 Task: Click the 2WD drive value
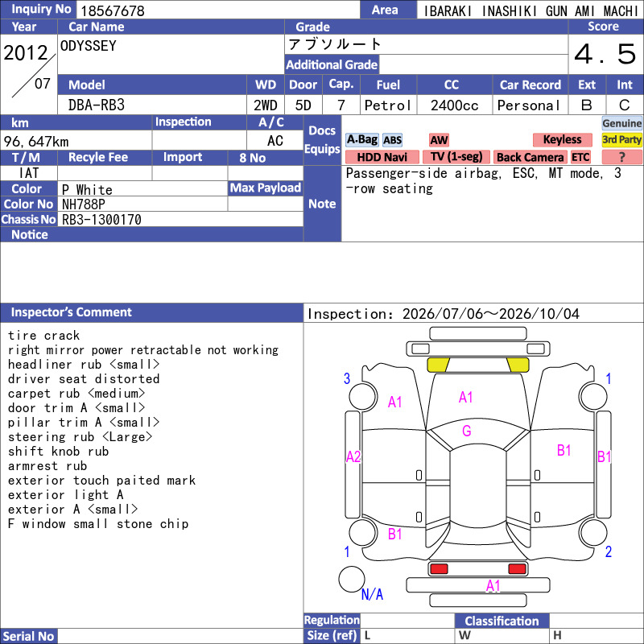click(266, 105)
